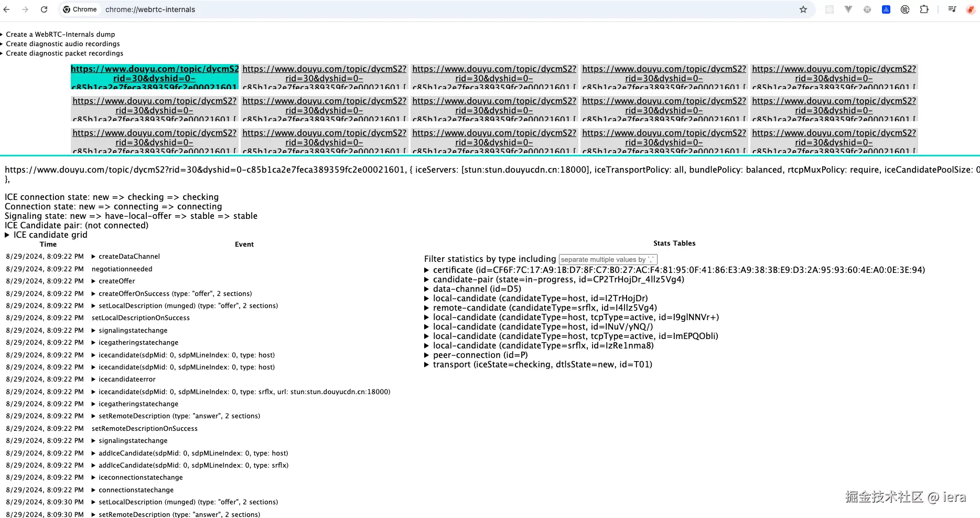Expand local-candidate srflx id=IzRe1nma8 stats
980x518 pixels.
coord(539,346)
